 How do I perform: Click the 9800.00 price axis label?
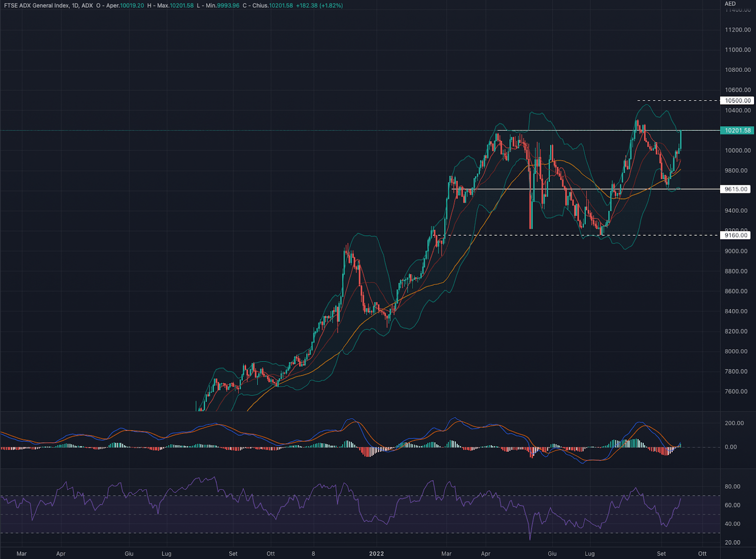(x=736, y=171)
